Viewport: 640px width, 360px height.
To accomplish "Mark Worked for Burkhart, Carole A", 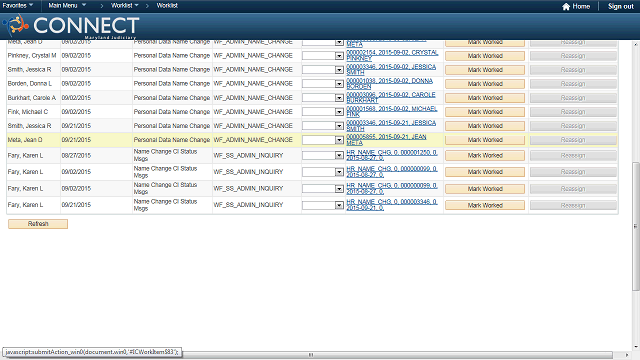I will (485, 98).
